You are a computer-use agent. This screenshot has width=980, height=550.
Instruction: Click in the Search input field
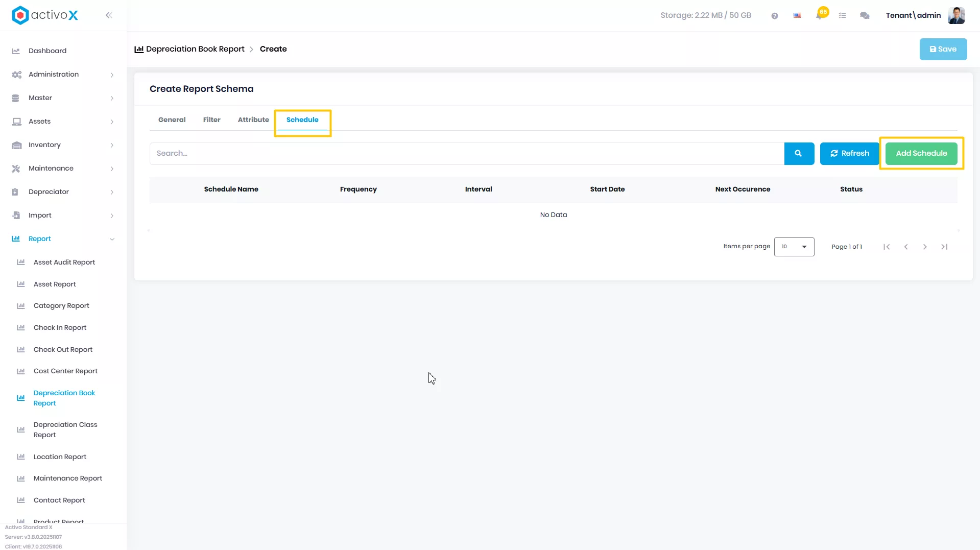[467, 153]
